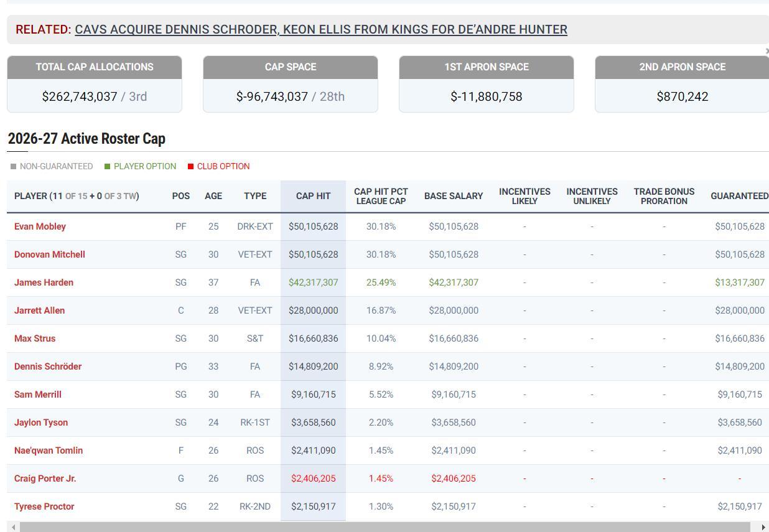Sort roster by Age column

pyautogui.click(x=213, y=196)
